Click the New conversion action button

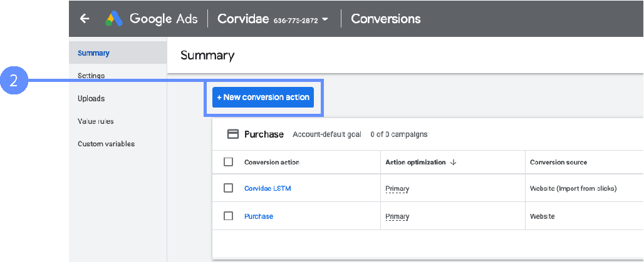point(263,98)
